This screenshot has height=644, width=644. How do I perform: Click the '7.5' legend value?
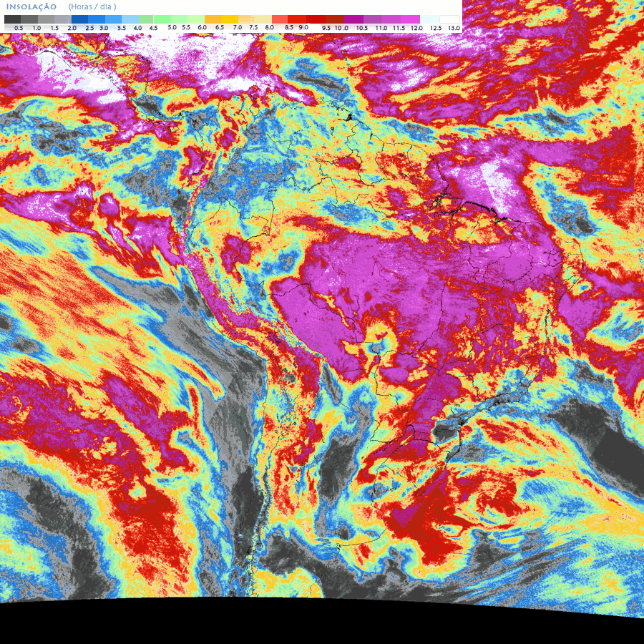click(x=254, y=27)
